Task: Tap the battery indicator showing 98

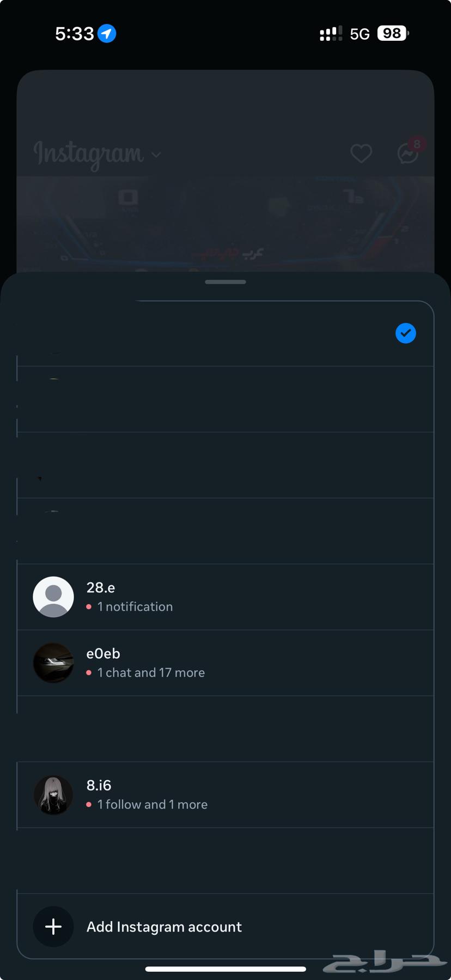Action: pyautogui.click(x=393, y=34)
